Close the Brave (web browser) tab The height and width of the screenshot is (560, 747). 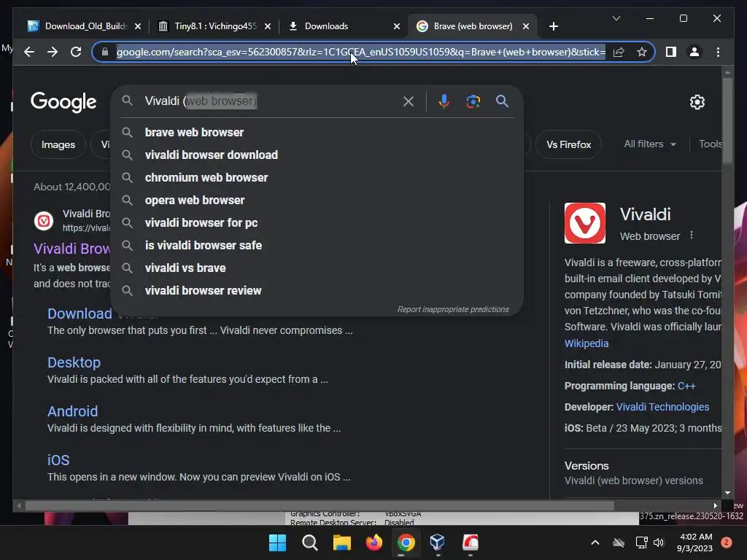pyautogui.click(x=526, y=26)
